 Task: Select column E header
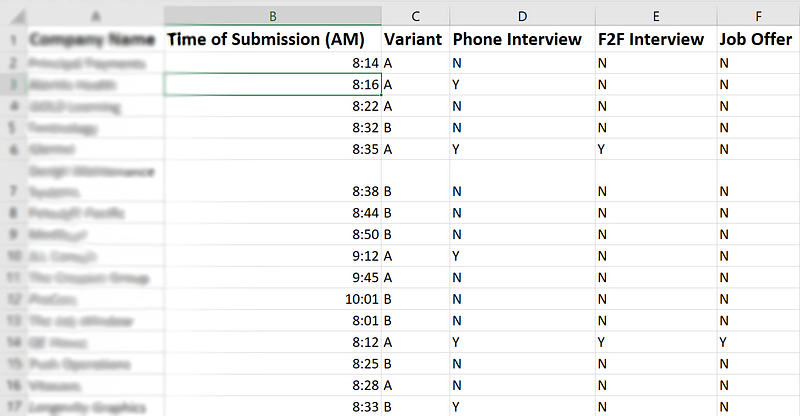point(655,15)
